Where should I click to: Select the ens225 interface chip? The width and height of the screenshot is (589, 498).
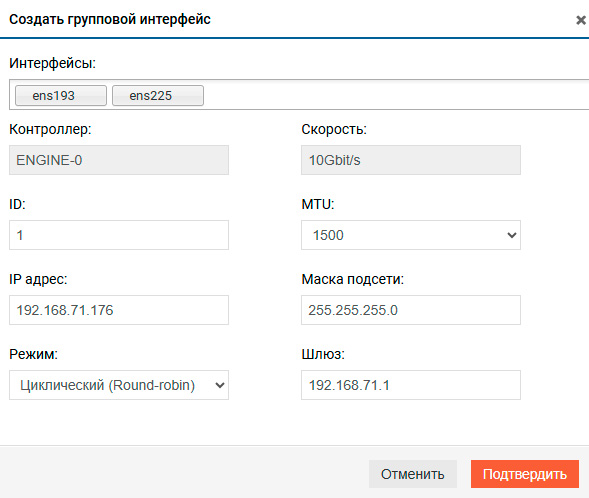pos(158,95)
